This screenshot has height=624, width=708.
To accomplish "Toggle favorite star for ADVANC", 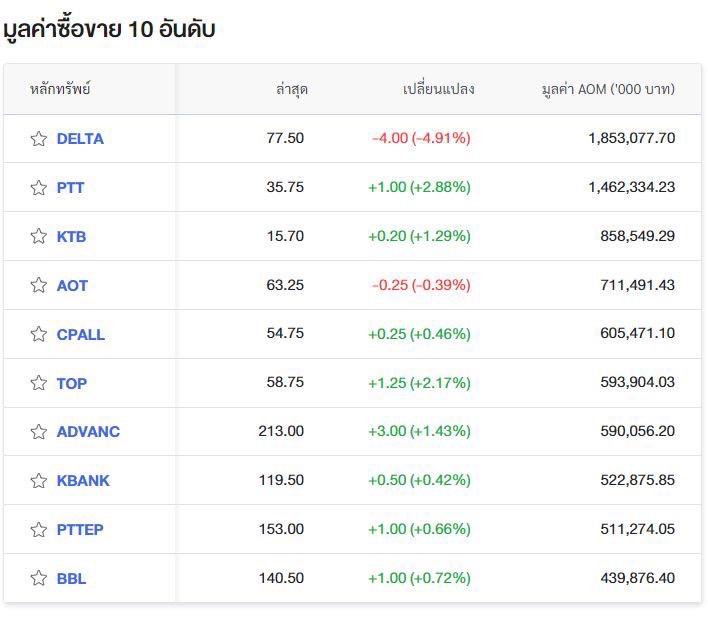I will click(39, 432).
